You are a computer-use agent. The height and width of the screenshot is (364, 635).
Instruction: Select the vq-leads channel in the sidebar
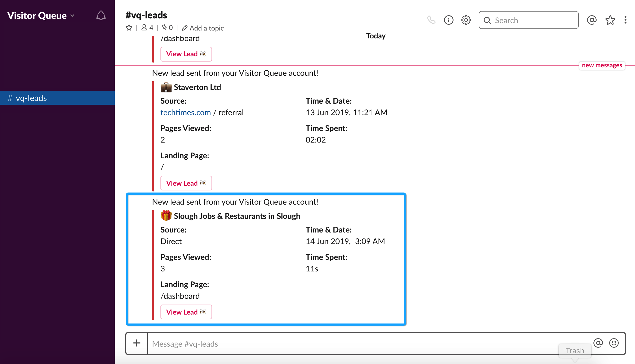tap(57, 98)
